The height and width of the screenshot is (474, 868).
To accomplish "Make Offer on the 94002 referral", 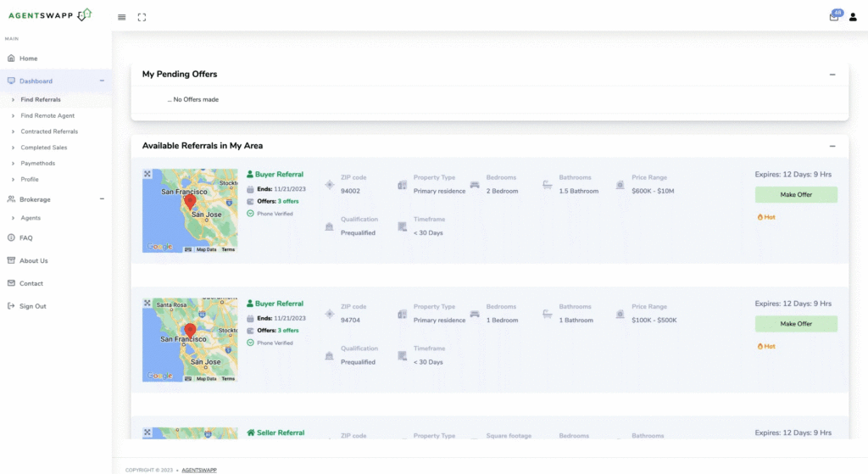I will 796,194.
